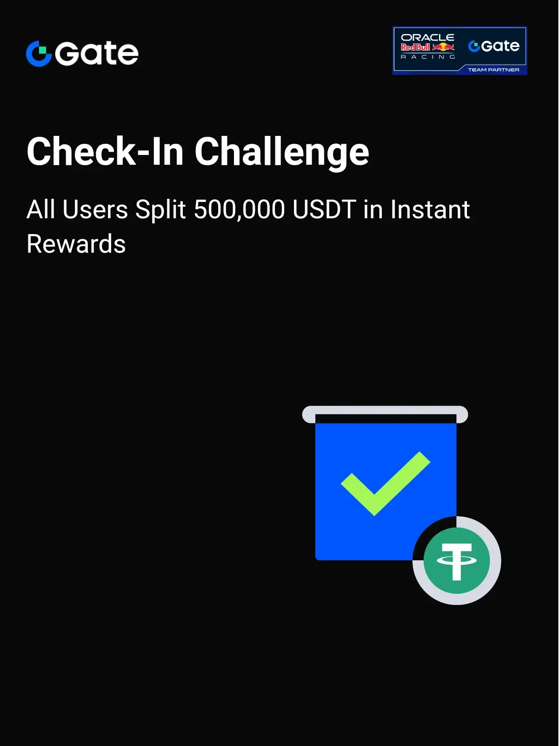Click the blue check-in box illustration
560x746 pixels.
pos(386,491)
